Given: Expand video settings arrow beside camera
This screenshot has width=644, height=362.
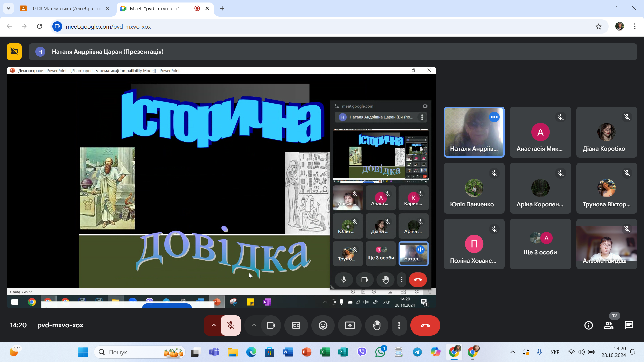Looking at the screenshot, I should (x=254, y=325).
